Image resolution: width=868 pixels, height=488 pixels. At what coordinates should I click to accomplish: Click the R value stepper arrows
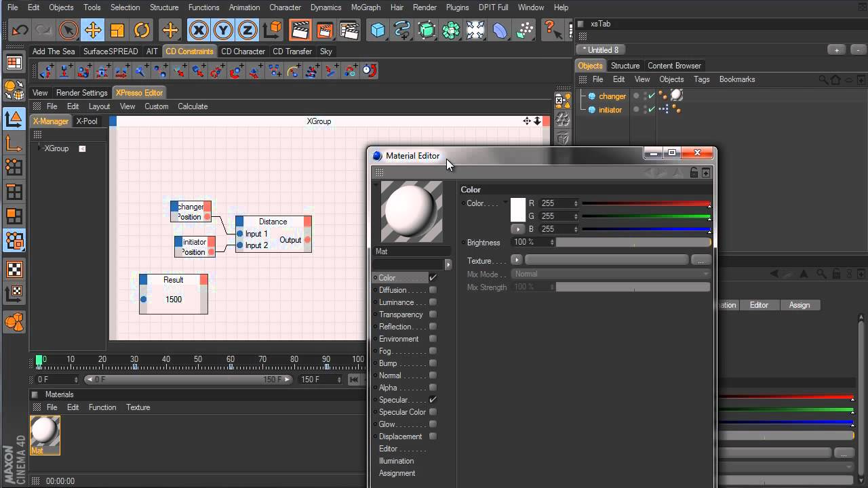click(576, 203)
